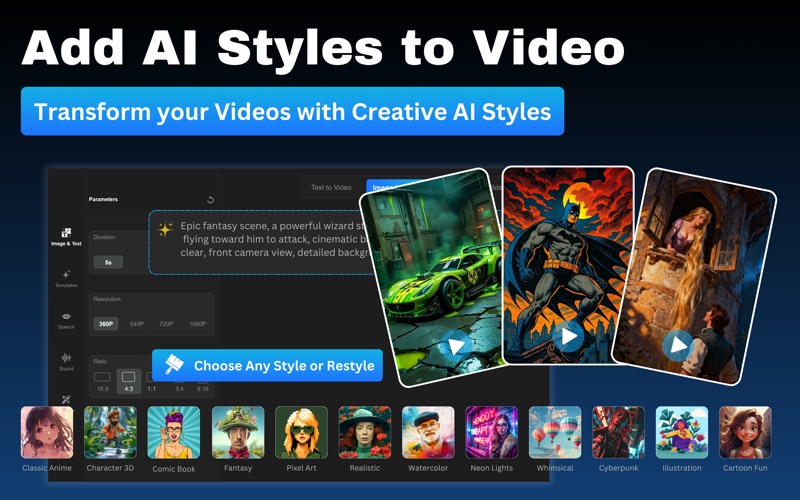
Task: Click the sparkle icon in prompt box
Action: (x=165, y=230)
